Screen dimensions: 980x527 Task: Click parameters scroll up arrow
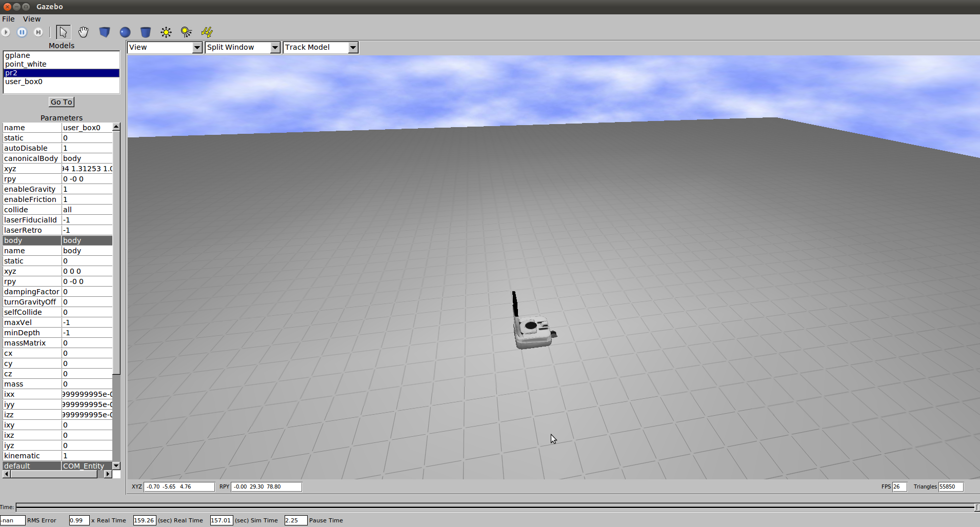tap(116, 127)
